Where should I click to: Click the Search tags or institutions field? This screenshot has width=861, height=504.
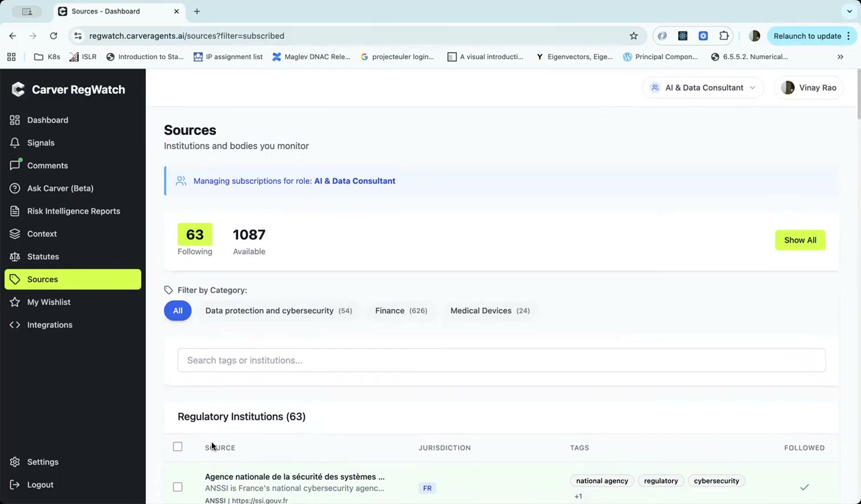(x=501, y=361)
